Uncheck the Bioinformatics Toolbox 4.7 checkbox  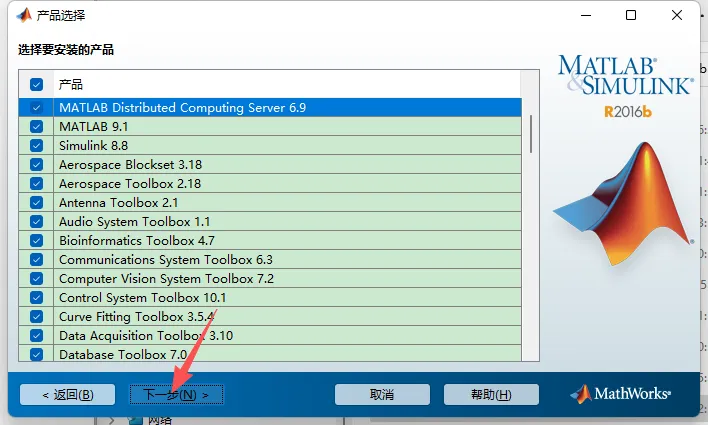point(37,240)
